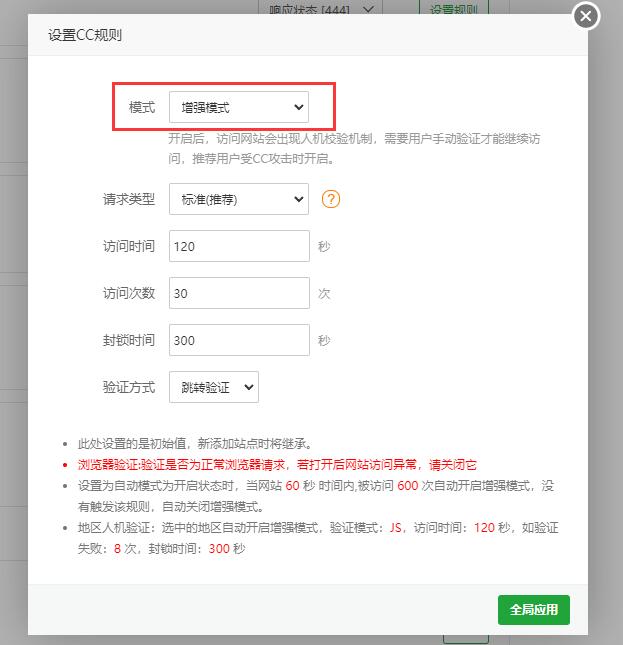This screenshot has height=645, width=623.
Task: Click the chevron arrow of the 跳转验证 select
Action: tap(249, 387)
